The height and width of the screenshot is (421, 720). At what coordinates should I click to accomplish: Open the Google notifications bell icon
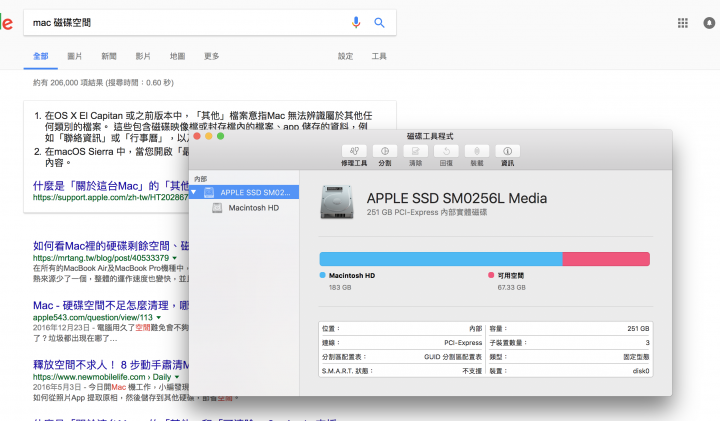tap(709, 22)
